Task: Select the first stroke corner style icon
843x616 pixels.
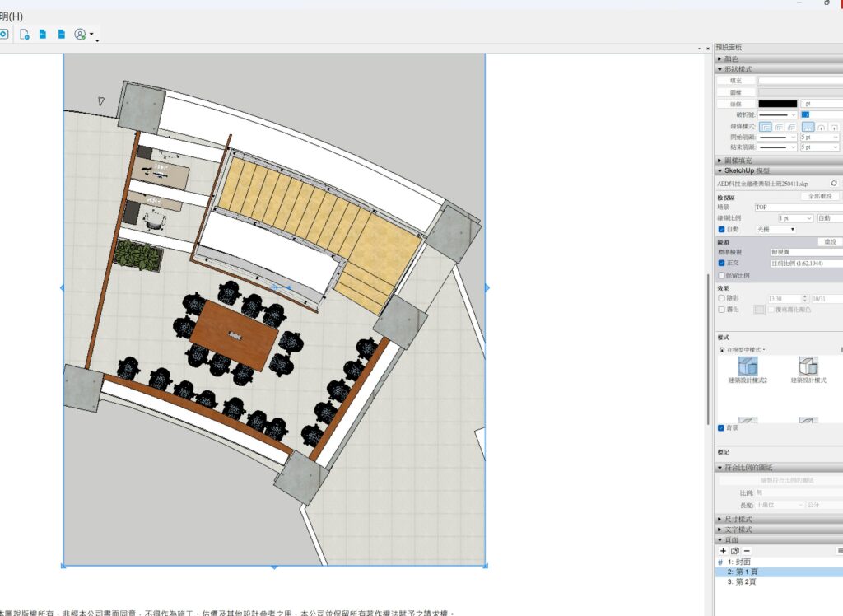Action: pyautogui.click(x=766, y=127)
